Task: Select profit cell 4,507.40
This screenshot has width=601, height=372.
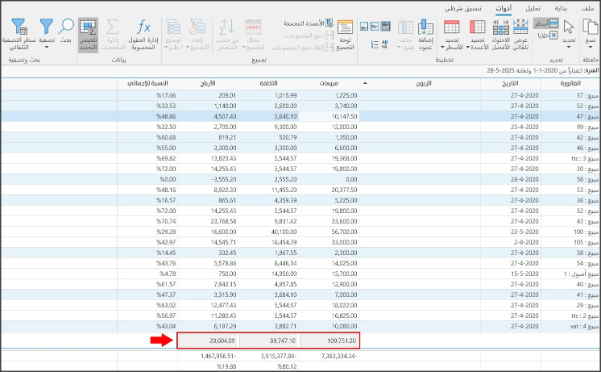Action: point(208,116)
